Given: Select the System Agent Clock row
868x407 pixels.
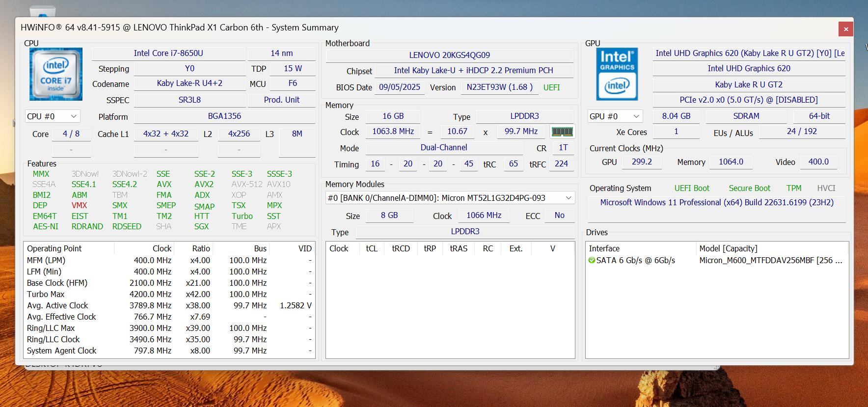Looking at the screenshot, I should [169, 351].
